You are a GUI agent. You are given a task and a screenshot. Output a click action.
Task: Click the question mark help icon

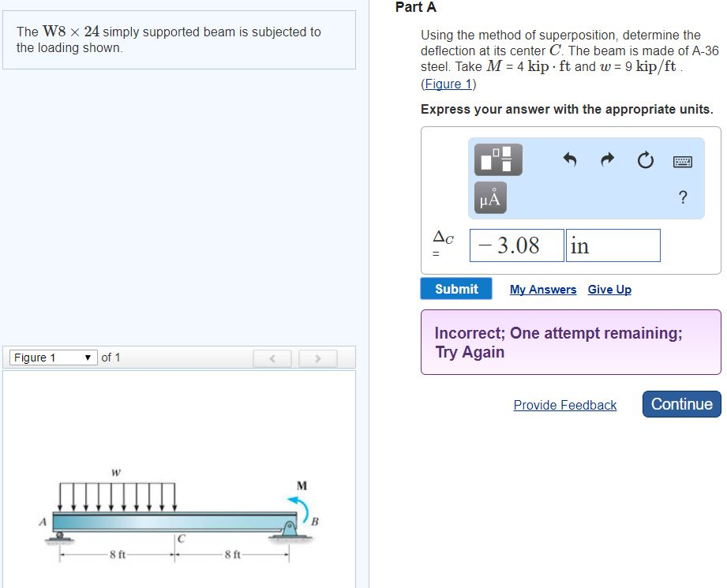[x=683, y=197]
